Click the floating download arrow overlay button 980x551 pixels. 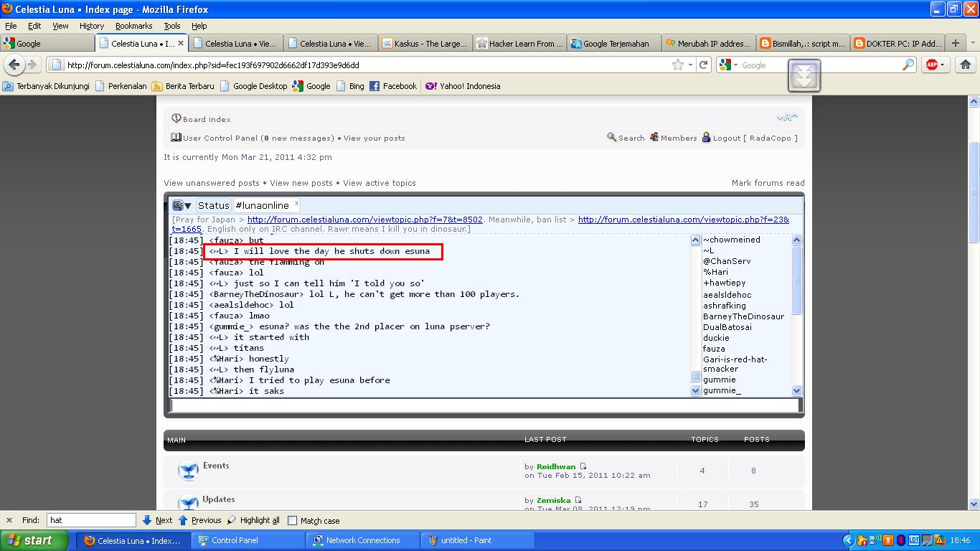pyautogui.click(x=804, y=75)
